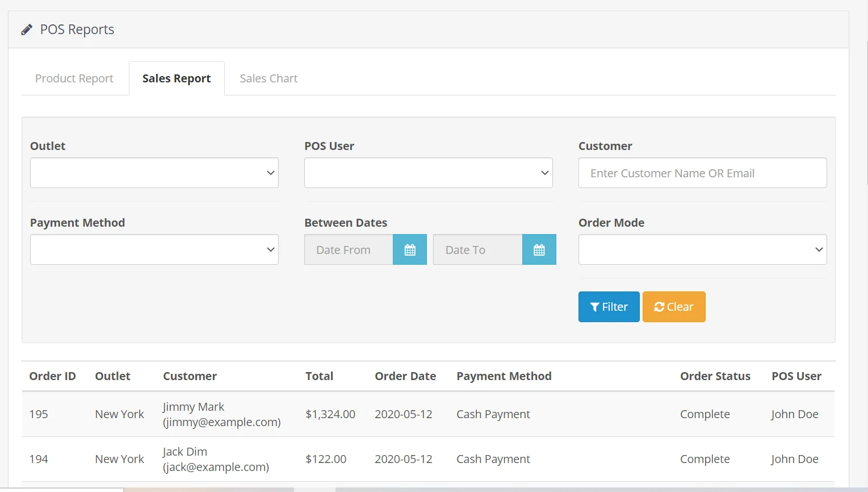Click order date in order 195 row
This screenshot has height=492, width=868.
(404, 414)
